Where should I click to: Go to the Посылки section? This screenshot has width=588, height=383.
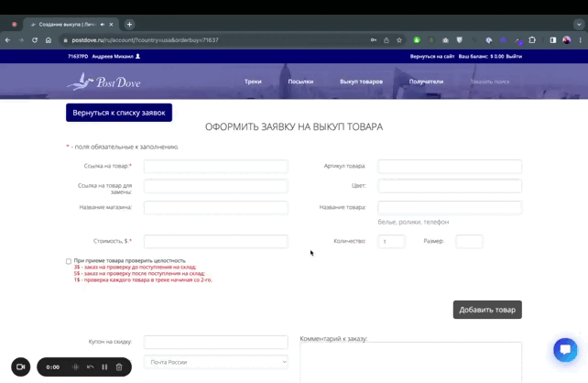click(300, 82)
